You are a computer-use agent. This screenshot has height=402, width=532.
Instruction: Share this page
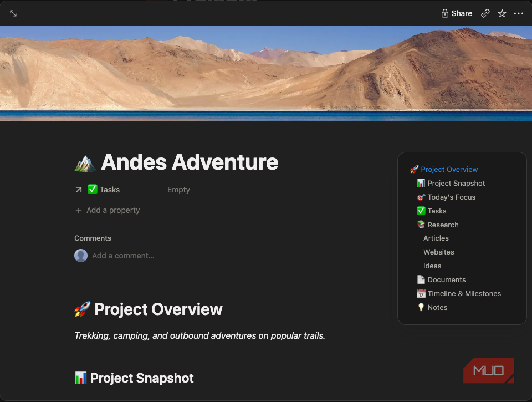457,13
